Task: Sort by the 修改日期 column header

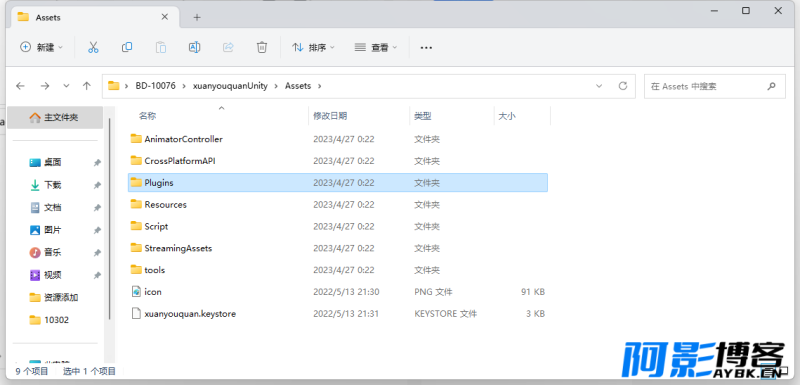Action: click(330, 116)
